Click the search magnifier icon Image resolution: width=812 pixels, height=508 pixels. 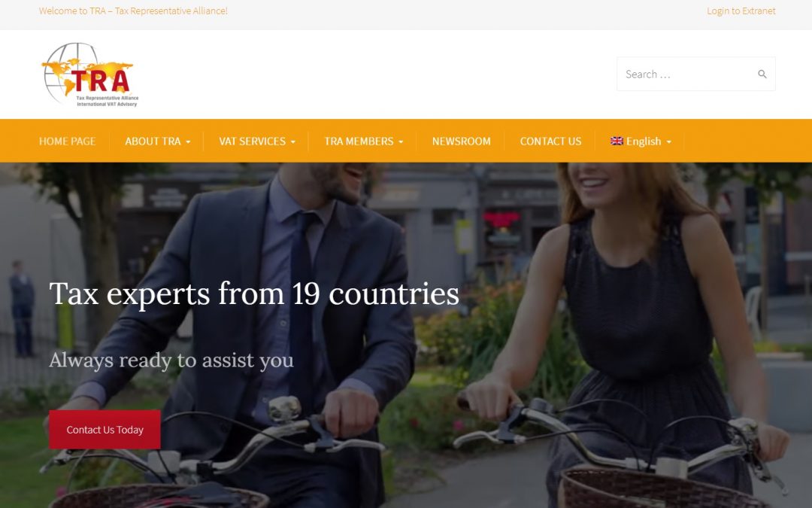coord(762,74)
